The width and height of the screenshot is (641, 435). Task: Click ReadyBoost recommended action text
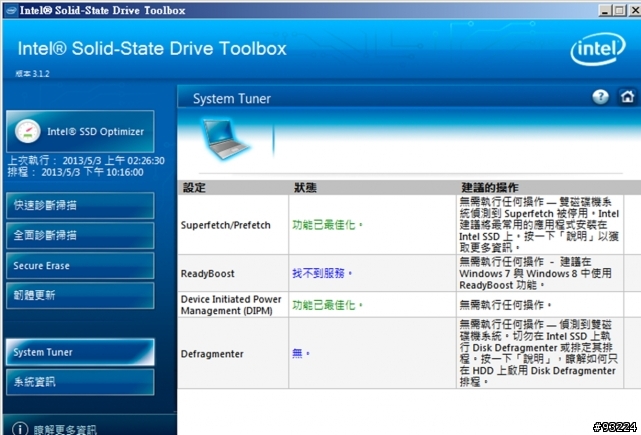tap(536, 274)
